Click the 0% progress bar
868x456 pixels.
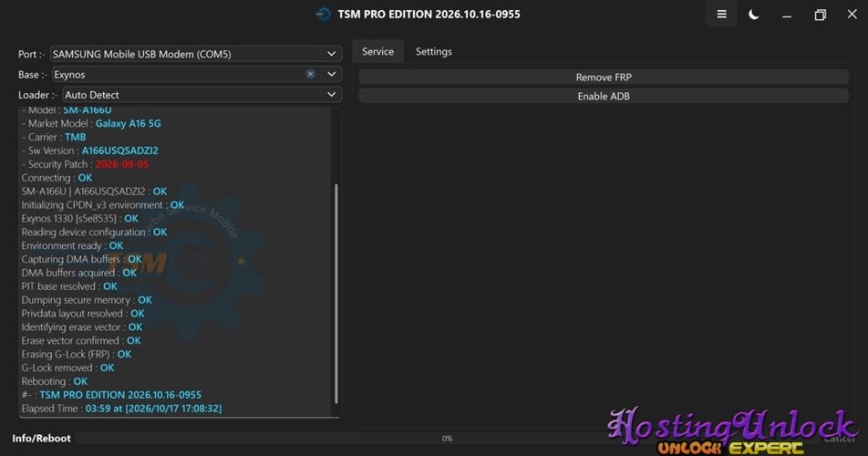pos(448,439)
